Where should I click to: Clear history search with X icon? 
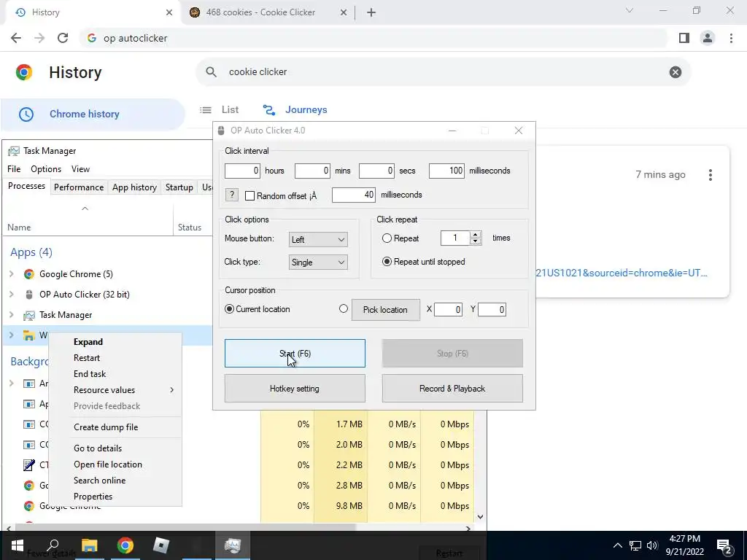[675, 72]
